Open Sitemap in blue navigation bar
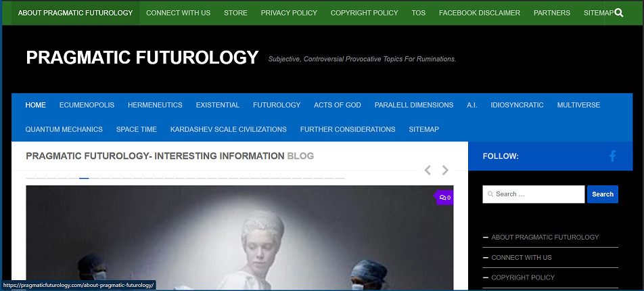 (424, 129)
